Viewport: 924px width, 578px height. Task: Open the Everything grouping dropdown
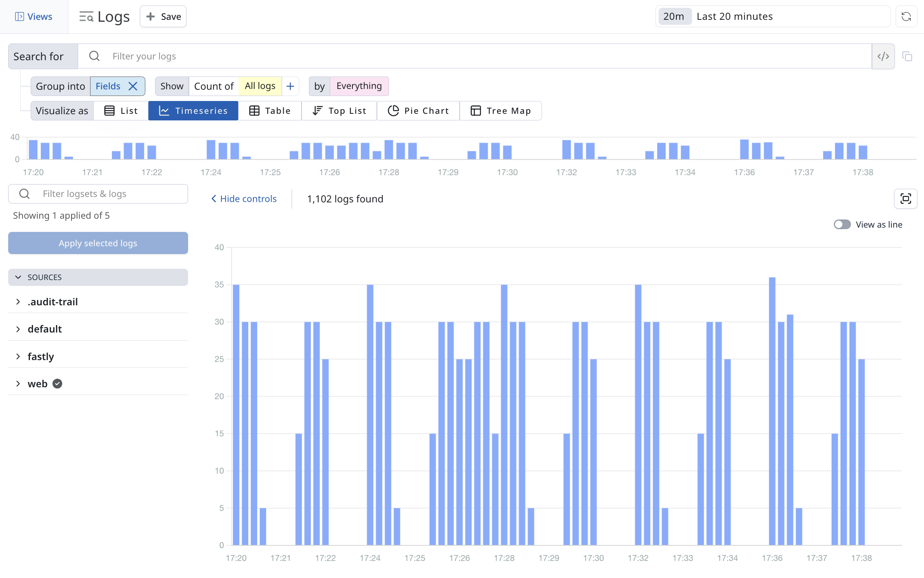(358, 85)
